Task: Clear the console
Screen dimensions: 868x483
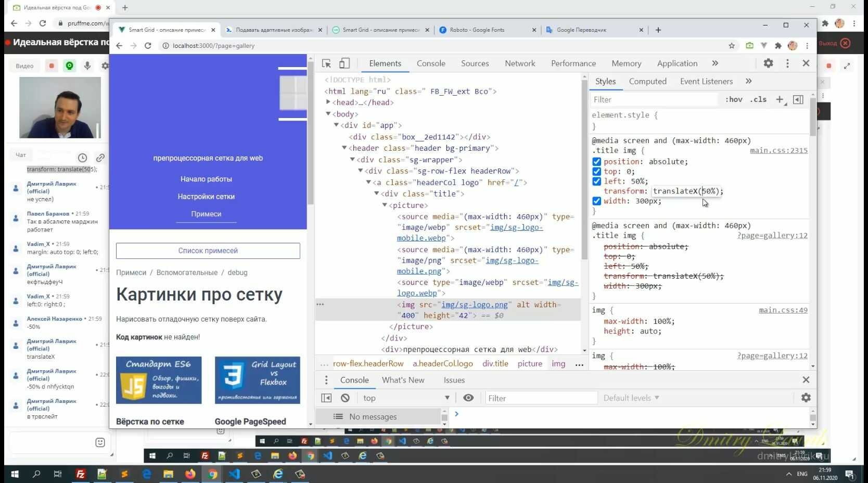Action: pos(345,398)
